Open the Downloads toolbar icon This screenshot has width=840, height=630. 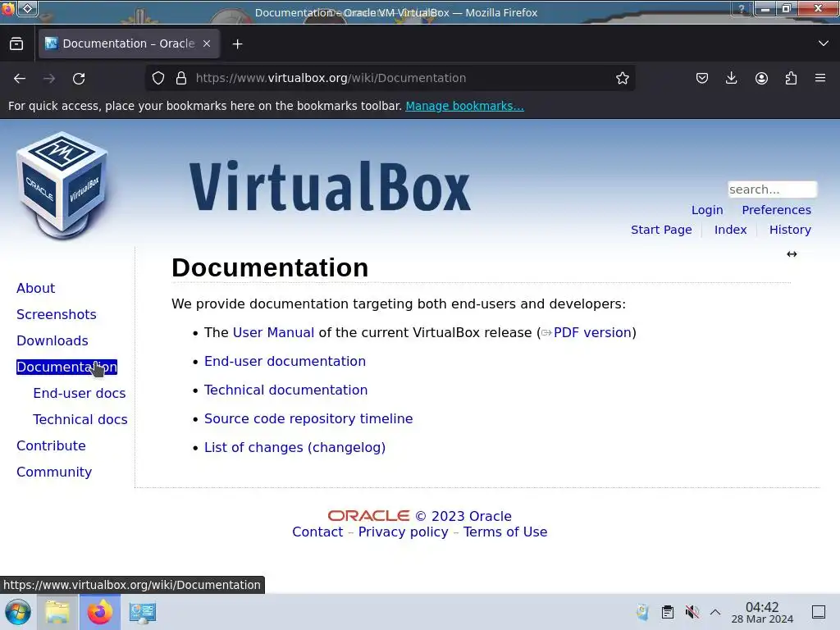pos(731,78)
